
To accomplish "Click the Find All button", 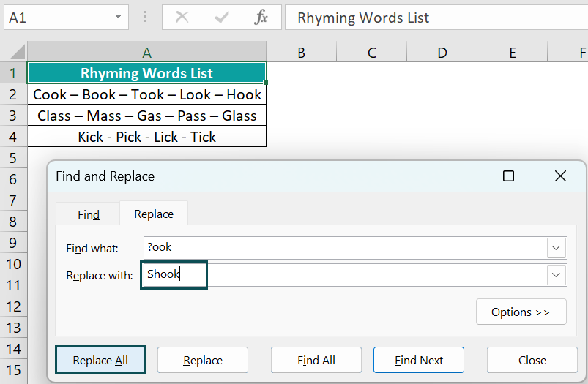I will 316,360.
